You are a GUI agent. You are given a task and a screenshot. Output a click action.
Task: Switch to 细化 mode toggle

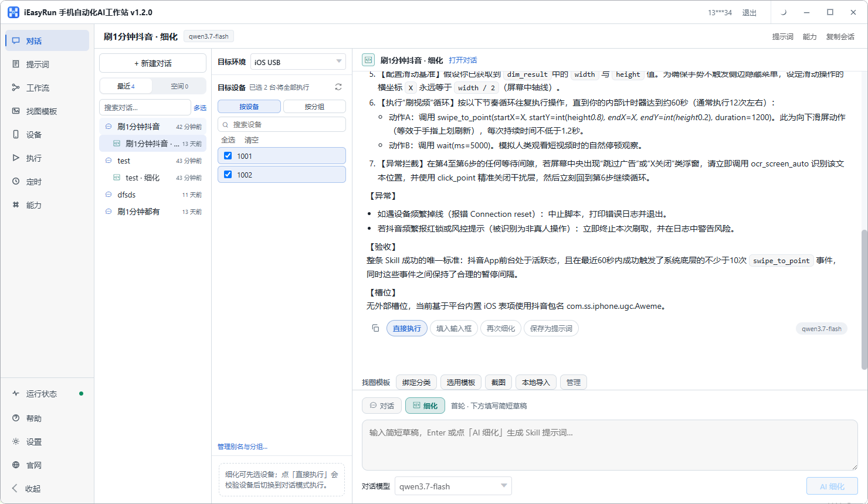[x=425, y=406]
